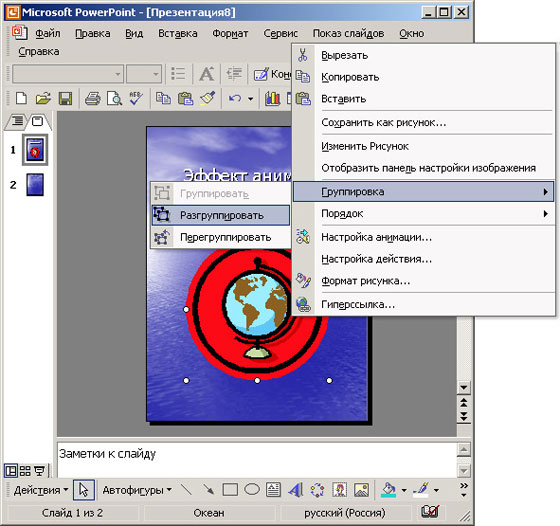Open a file with the Open folder icon
The height and width of the screenshot is (526, 560).
coord(43,98)
